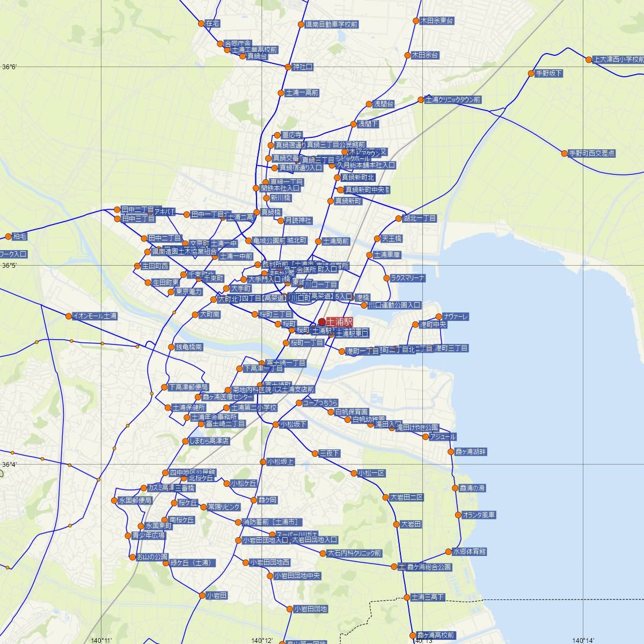Screen dimensions: 644x644
Task: Click the 粕毛 stop orange dot
Action: 9,236
